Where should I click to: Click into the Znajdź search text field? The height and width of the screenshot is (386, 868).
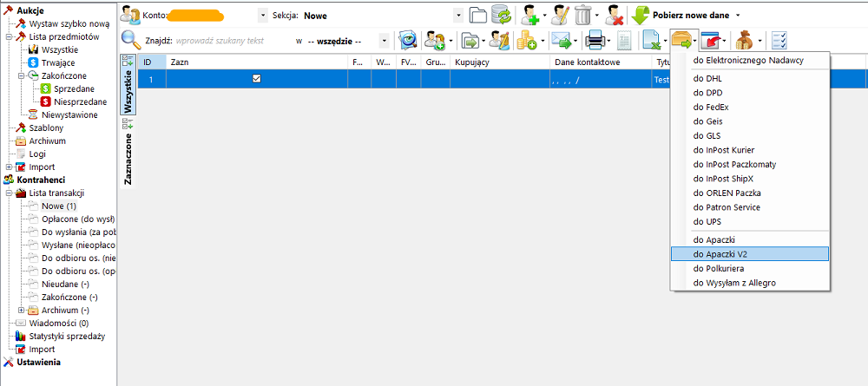(230, 41)
